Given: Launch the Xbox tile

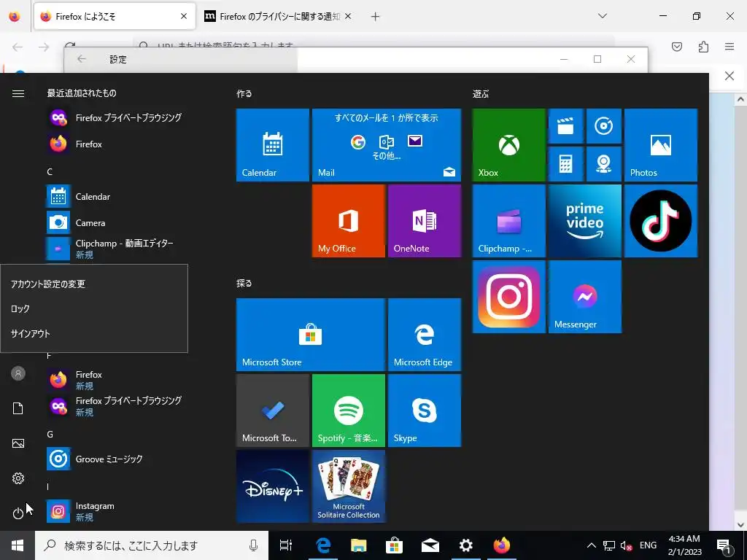Looking at the screenshot, I should pos(508,145).
